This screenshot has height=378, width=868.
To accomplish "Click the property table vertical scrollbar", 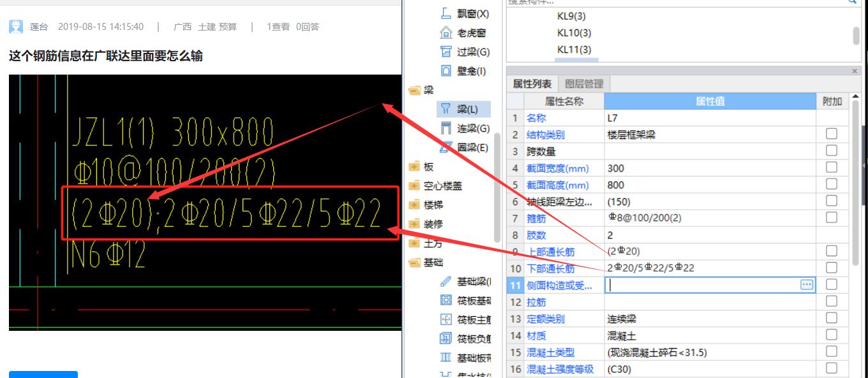I will tap(855, 182).
